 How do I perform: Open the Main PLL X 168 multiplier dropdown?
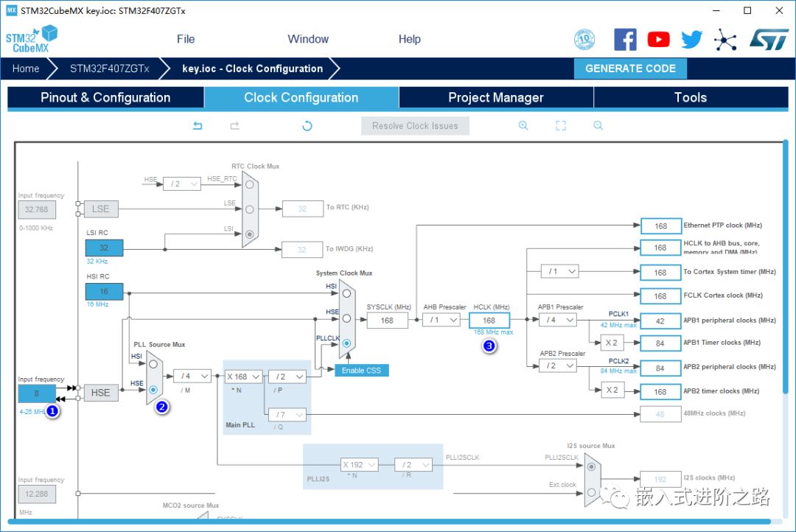pos(244,377)
